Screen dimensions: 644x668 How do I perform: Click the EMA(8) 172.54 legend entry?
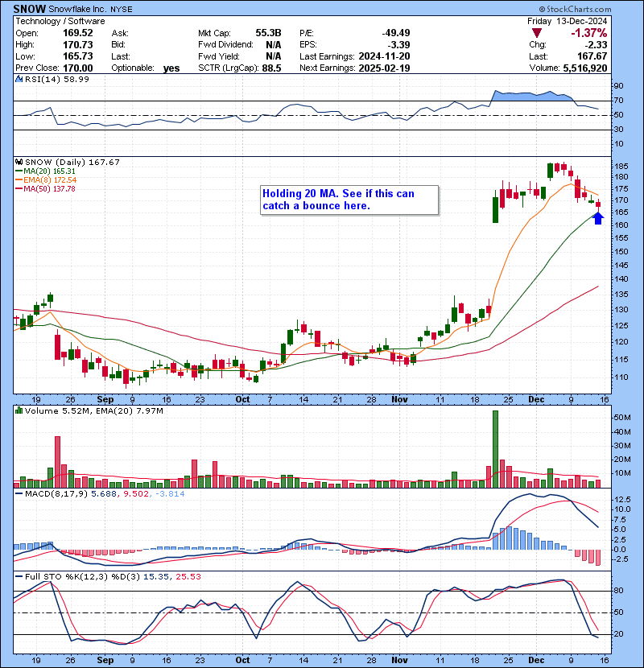point(46,179)
